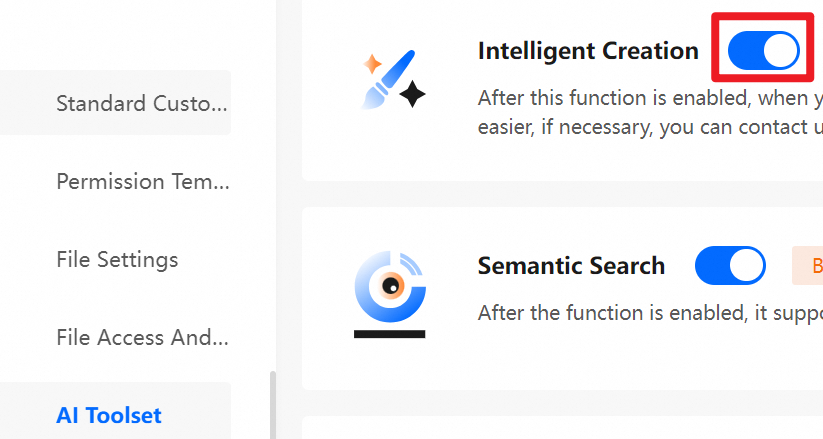
Task: Open the Standard Custo... sidebar item
Action: [141, 103]
